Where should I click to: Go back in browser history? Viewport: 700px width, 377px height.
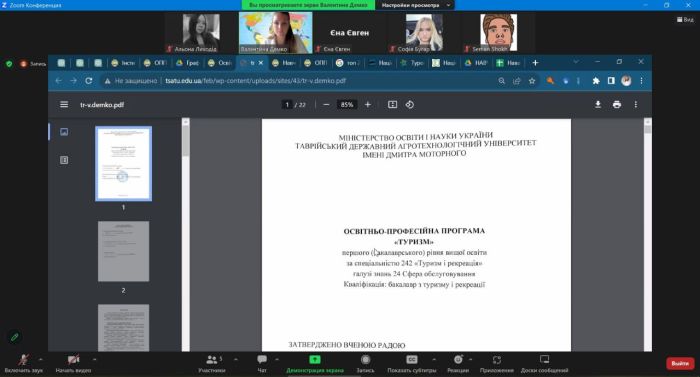click(x=58, y=81)
